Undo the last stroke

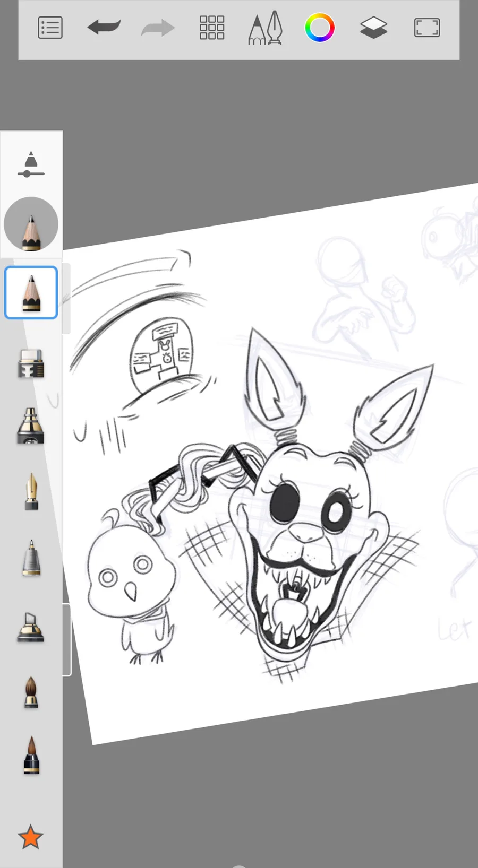[x=104, y=27]
